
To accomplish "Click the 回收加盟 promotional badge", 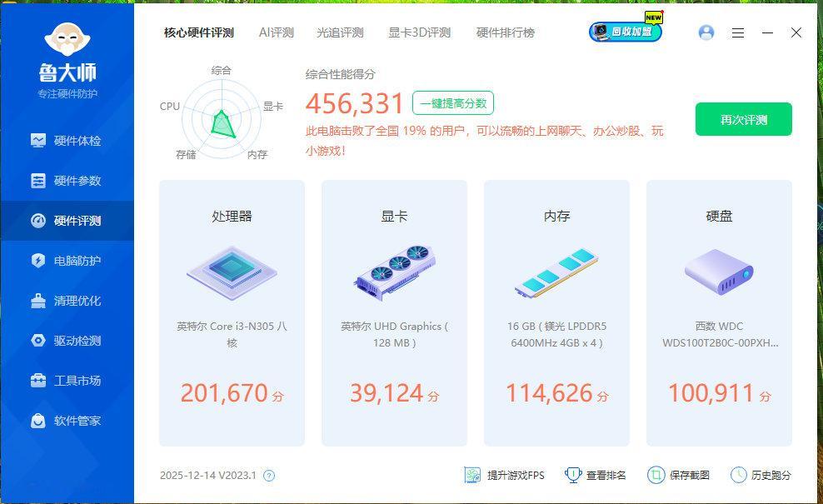I will [626, 31].
